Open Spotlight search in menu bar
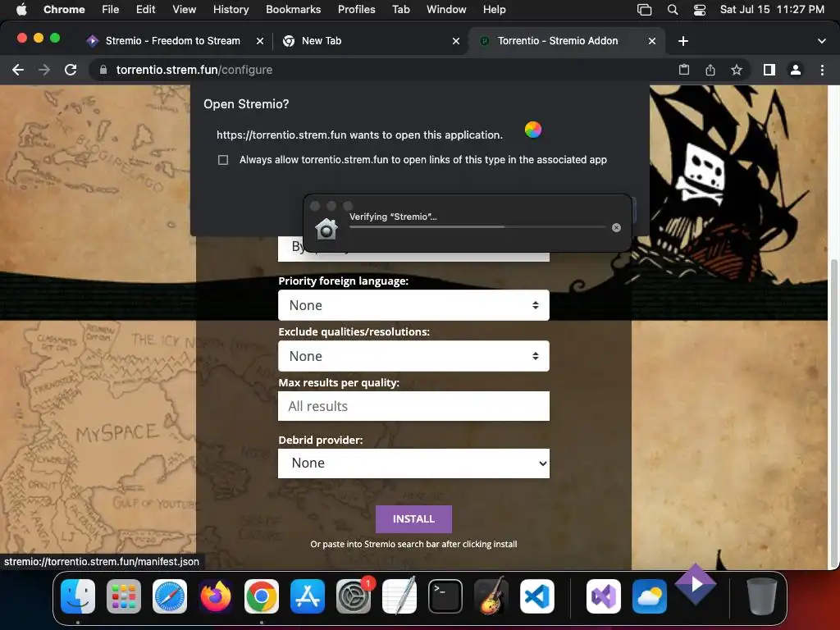The width and height of the screenshot is (840, 630). click(x=673, y=10)
